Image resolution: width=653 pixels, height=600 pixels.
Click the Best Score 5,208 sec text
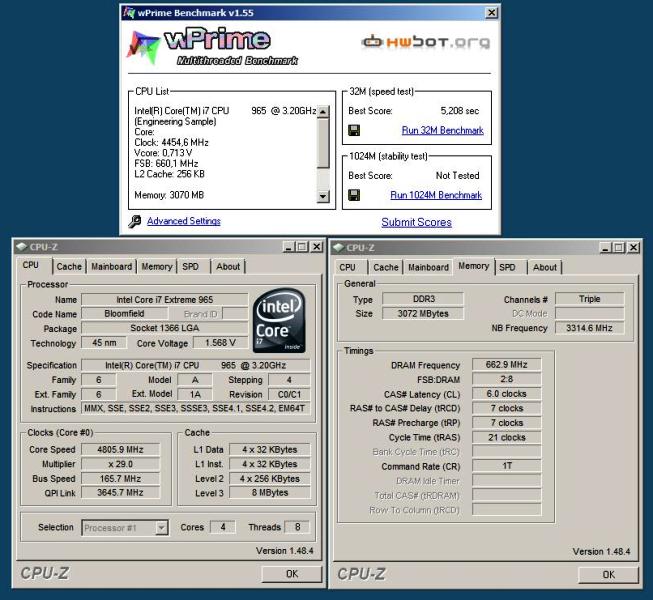pyautogui.click(x=460, y=111)
